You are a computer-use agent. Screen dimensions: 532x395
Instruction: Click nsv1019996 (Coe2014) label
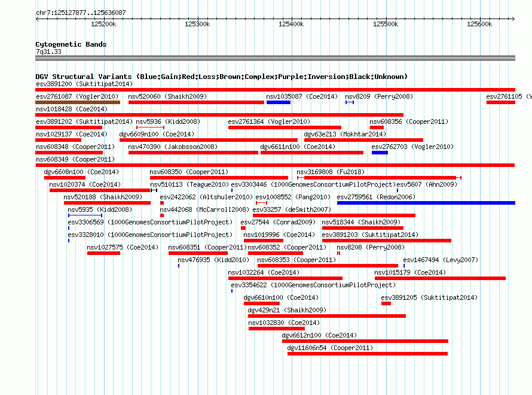point(279,235)
